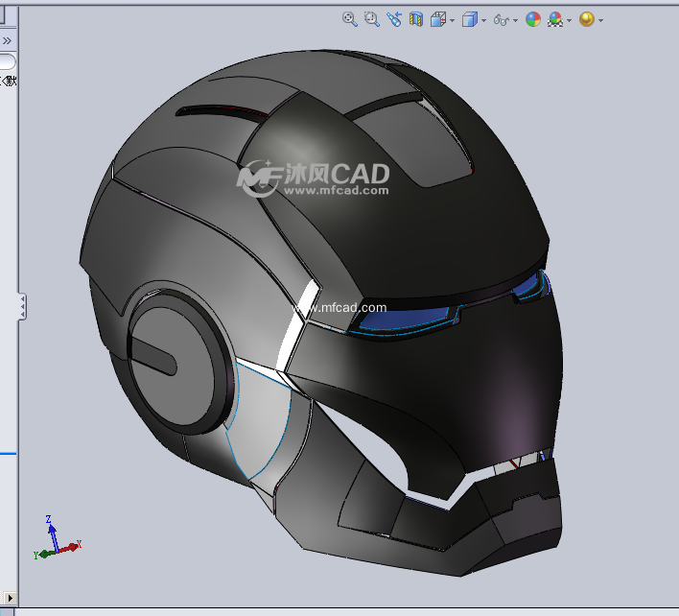Open the Apply Scene dropdown arrow

(x=569, y=20)
